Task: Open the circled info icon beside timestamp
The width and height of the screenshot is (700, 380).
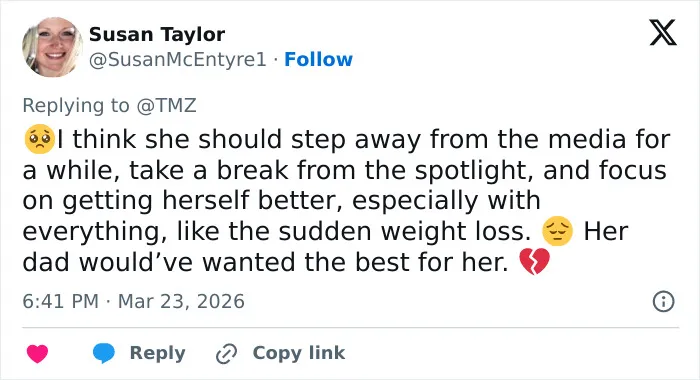Action: coord(663,301)
